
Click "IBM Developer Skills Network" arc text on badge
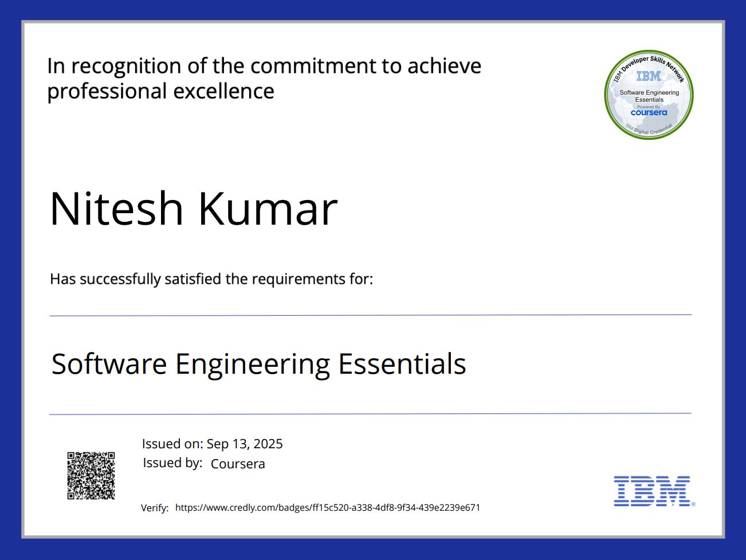[x=649, y=61]
